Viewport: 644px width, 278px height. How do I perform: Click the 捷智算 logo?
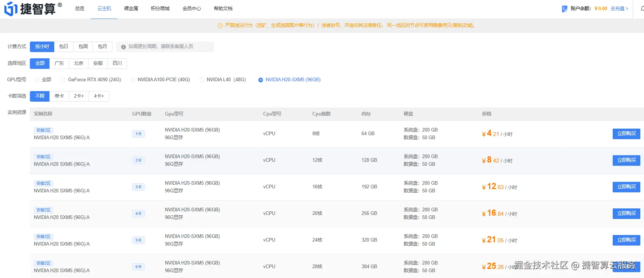click(33, 9)
